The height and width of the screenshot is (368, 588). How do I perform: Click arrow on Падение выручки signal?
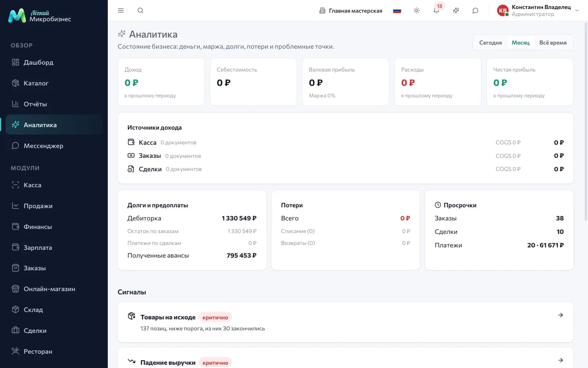(561, 360)
